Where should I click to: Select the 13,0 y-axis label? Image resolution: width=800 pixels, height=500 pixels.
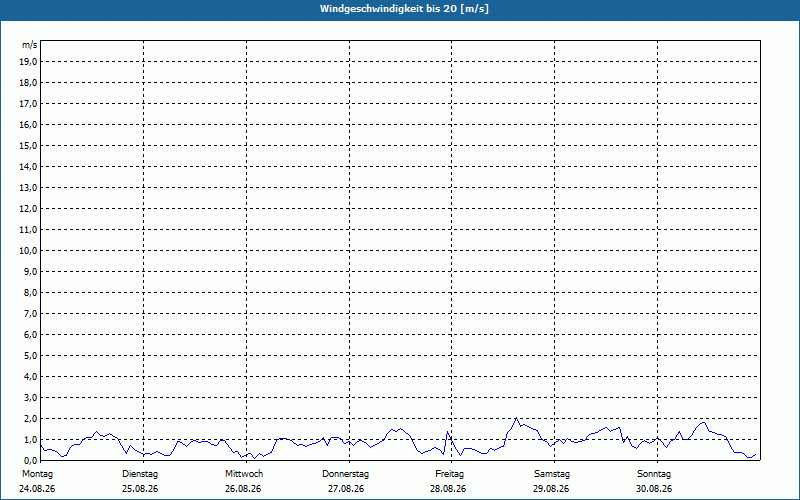(x=29, y=188)
